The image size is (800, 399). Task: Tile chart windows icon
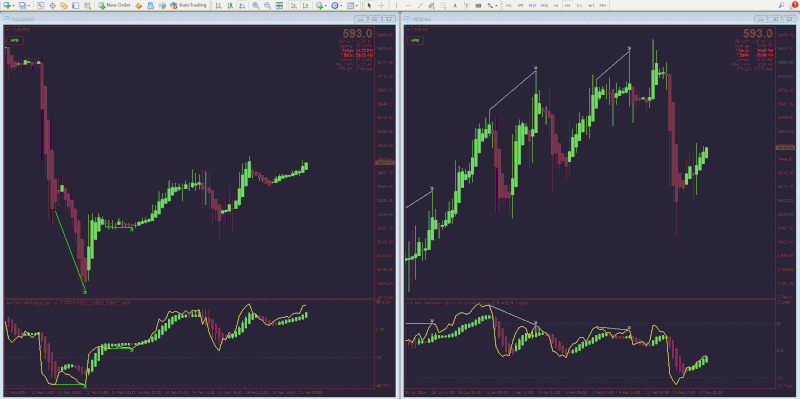[279, 5]
